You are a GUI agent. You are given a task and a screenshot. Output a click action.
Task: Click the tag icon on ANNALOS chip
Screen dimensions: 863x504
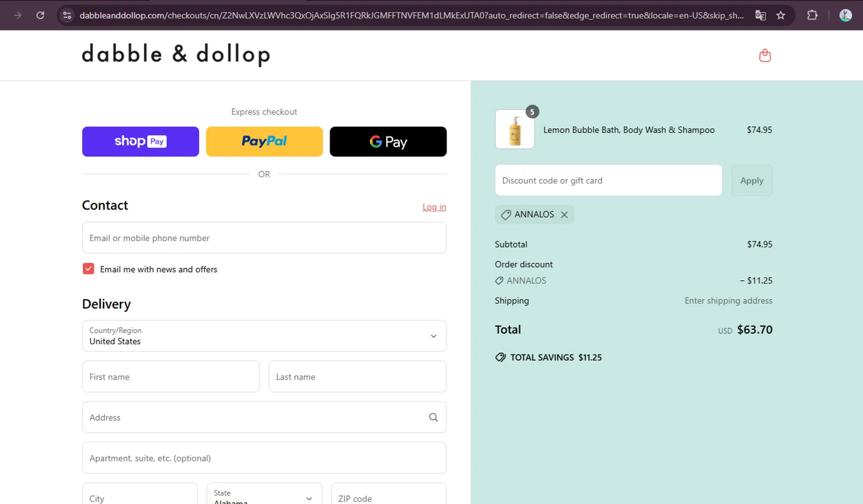point(506,215)
